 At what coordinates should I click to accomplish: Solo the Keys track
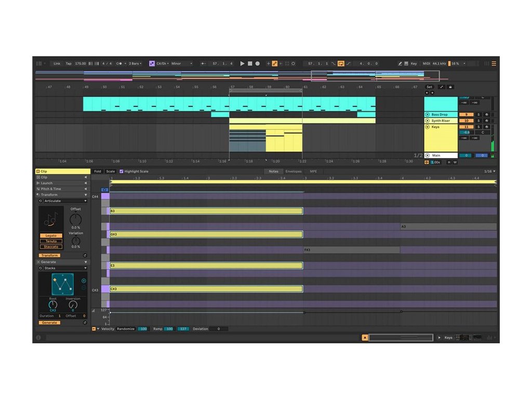[x=478, y=127]
